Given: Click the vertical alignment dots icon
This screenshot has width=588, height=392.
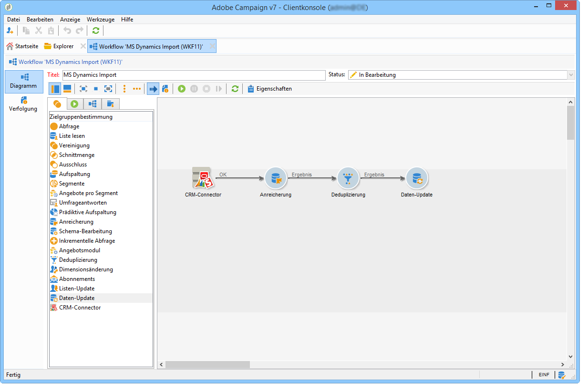Looking at the screenshot, I should 124,89.
